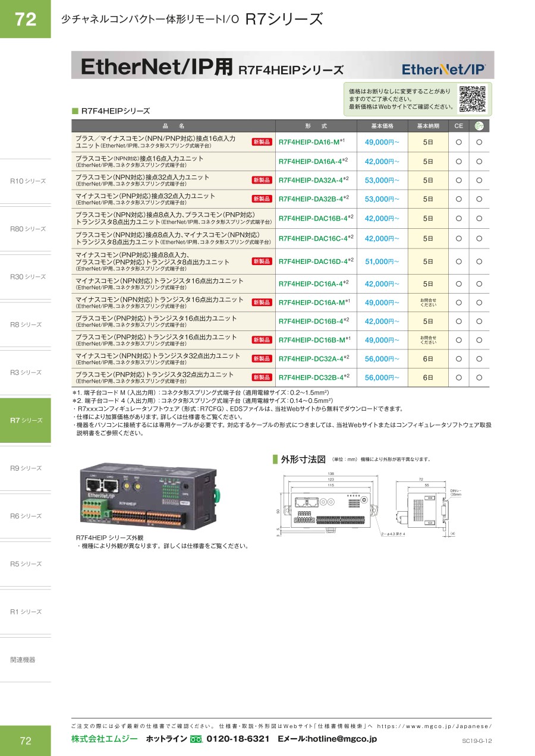Click the 形式 column header

tap(316, 126)
